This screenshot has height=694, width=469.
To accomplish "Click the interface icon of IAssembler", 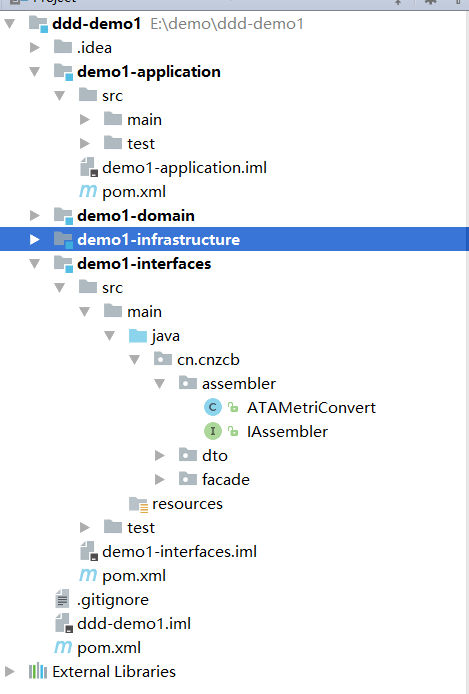I will tap(212, 431).
